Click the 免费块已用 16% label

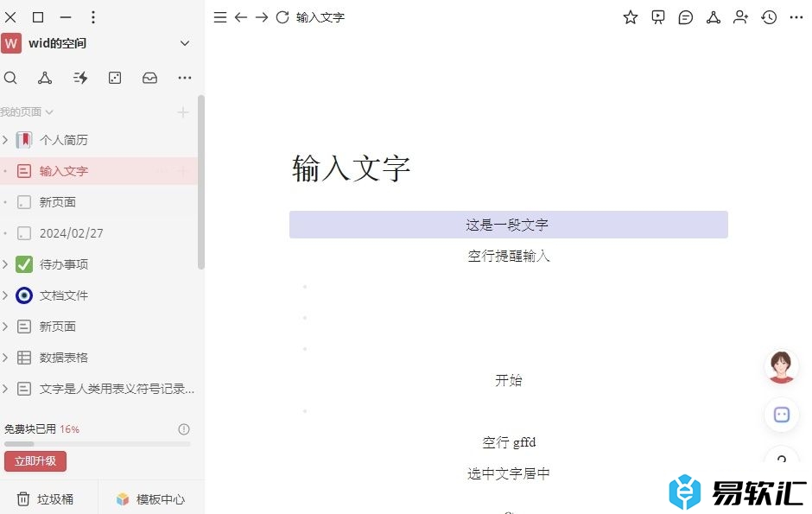point(41,429)
